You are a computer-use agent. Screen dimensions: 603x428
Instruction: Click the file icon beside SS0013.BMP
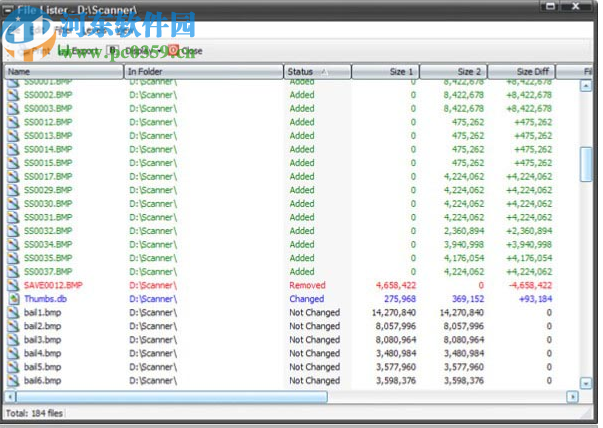pos(13,135)
